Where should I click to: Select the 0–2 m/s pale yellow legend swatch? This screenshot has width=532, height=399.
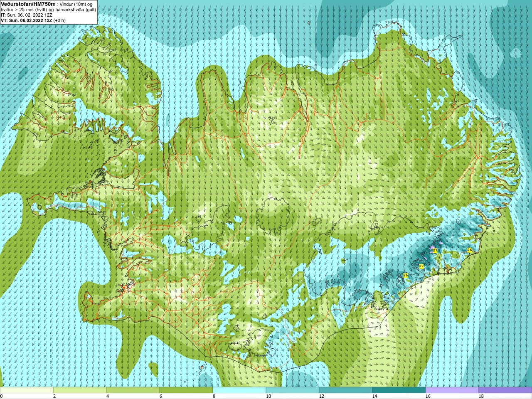(x=27, y=390)
